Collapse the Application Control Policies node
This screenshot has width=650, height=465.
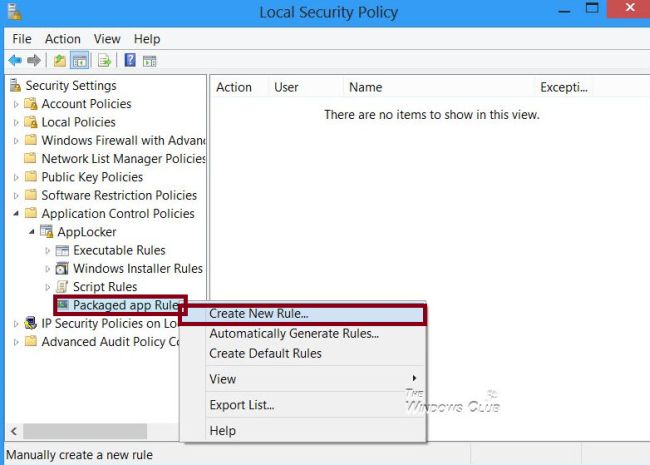coord(16,213)
